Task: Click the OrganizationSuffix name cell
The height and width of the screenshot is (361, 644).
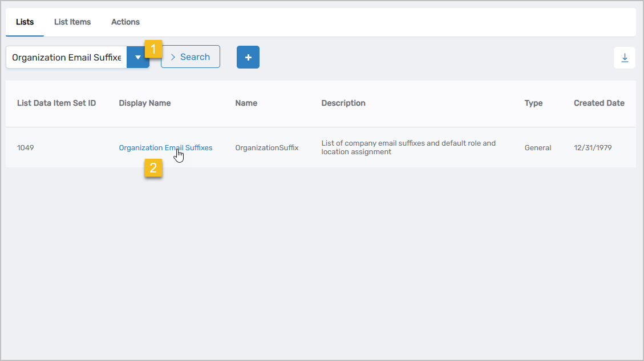Action: click(x=267, y=148)
